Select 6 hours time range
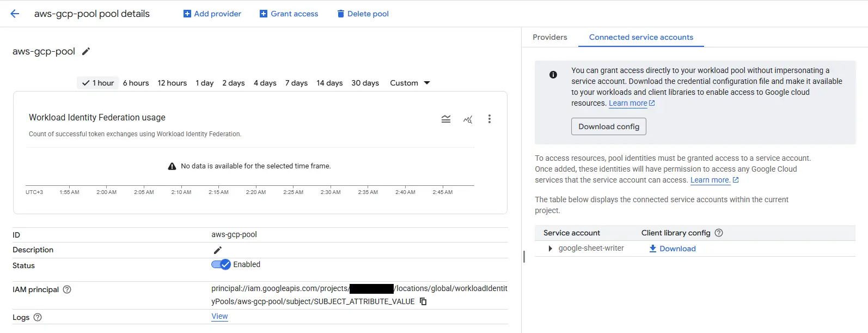The image size is (868, 333). [x=136, y=83]
